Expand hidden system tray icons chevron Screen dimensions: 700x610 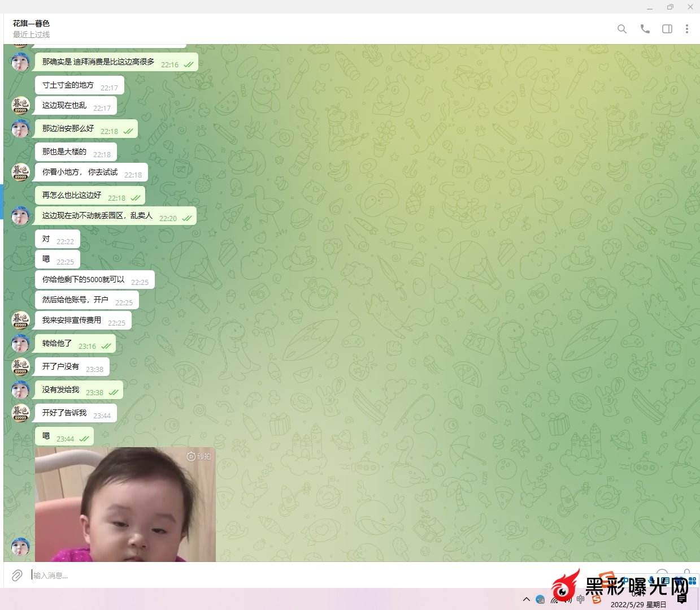[x=526, y=599]
